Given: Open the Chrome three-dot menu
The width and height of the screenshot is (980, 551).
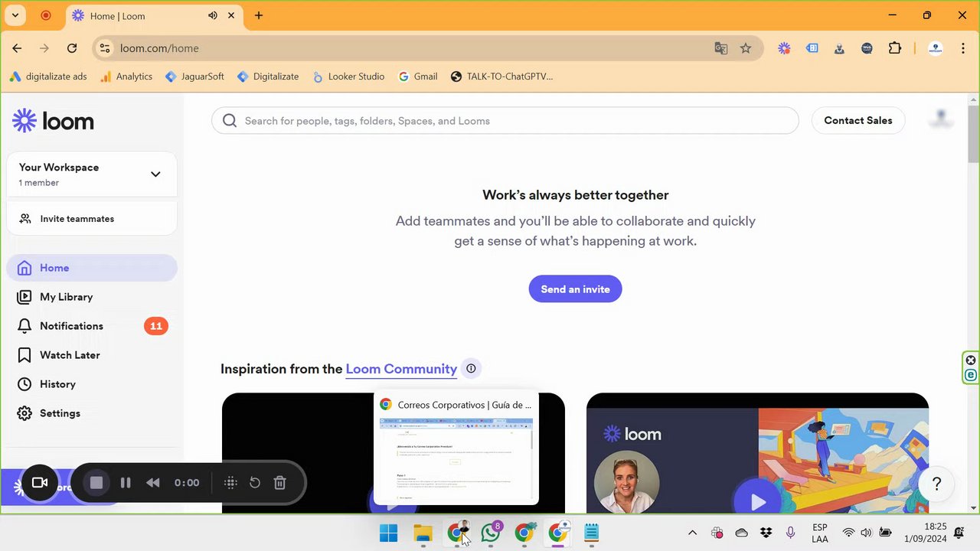Looking at the screenshot, I should pyautogui.click(x=962, y=48).
